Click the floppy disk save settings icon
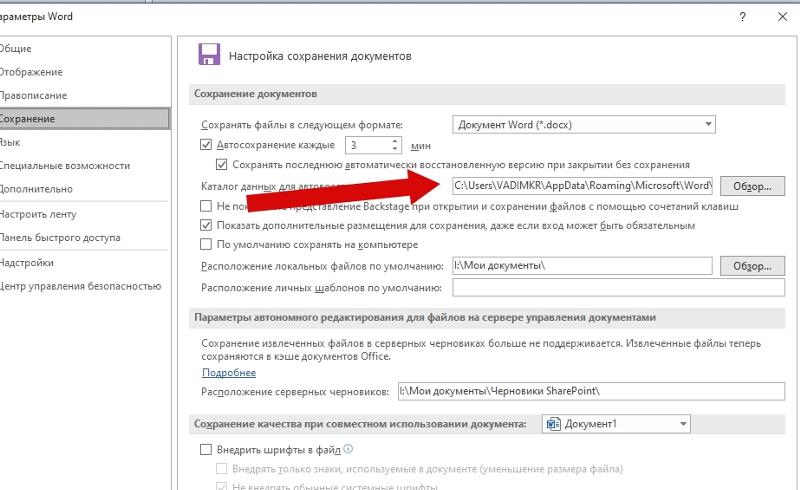The width and height of the screenshot is (800, 490). click(x=209, y=55)
